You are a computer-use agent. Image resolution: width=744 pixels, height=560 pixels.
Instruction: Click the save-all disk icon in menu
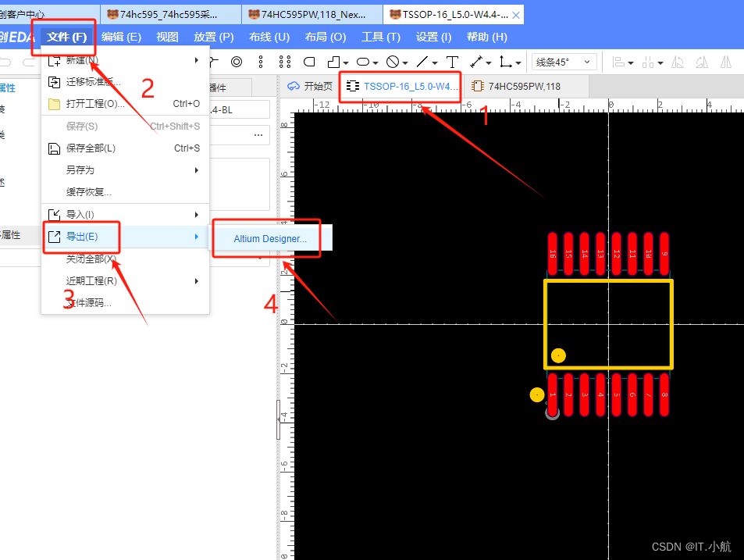point(54,148)
